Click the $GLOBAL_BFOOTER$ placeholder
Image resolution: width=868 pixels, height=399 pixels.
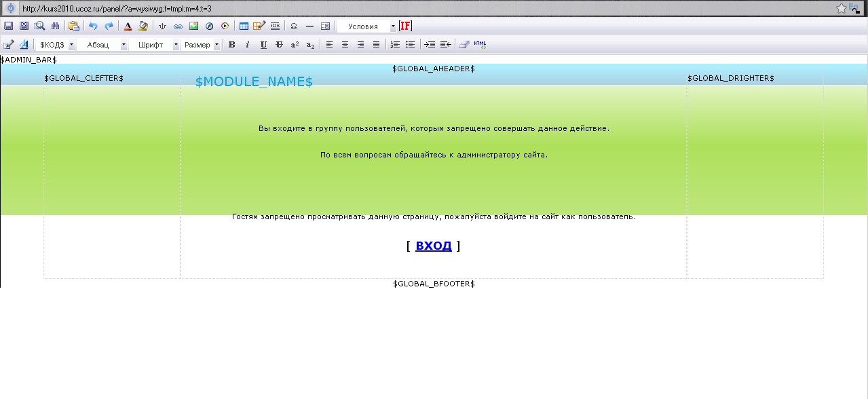(434, 284)
